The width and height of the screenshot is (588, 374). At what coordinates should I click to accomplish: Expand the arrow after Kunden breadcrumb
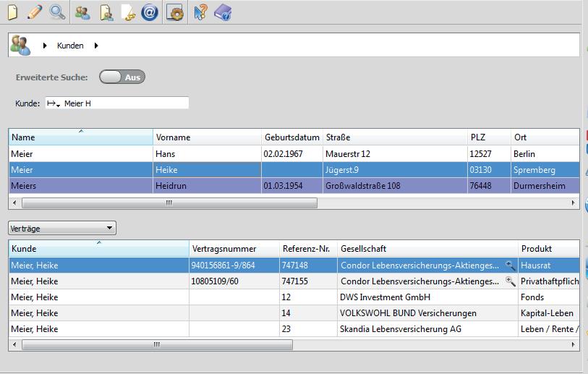[96, 46]
